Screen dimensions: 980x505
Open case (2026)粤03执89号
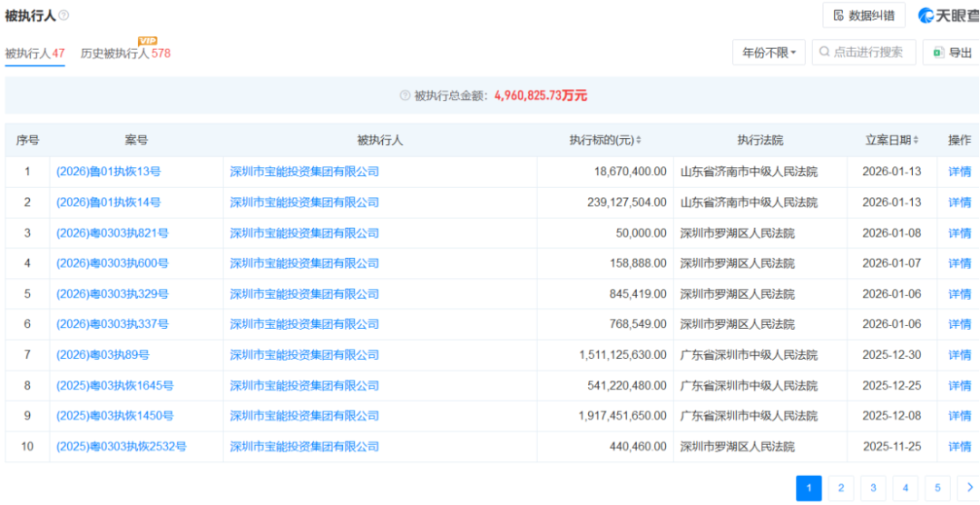click(103, 354)
